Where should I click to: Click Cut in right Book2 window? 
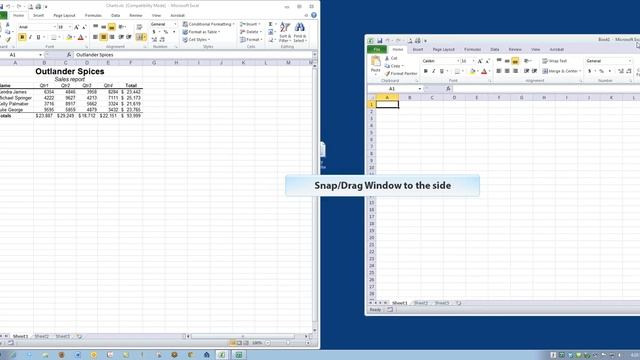pos(391,58)
